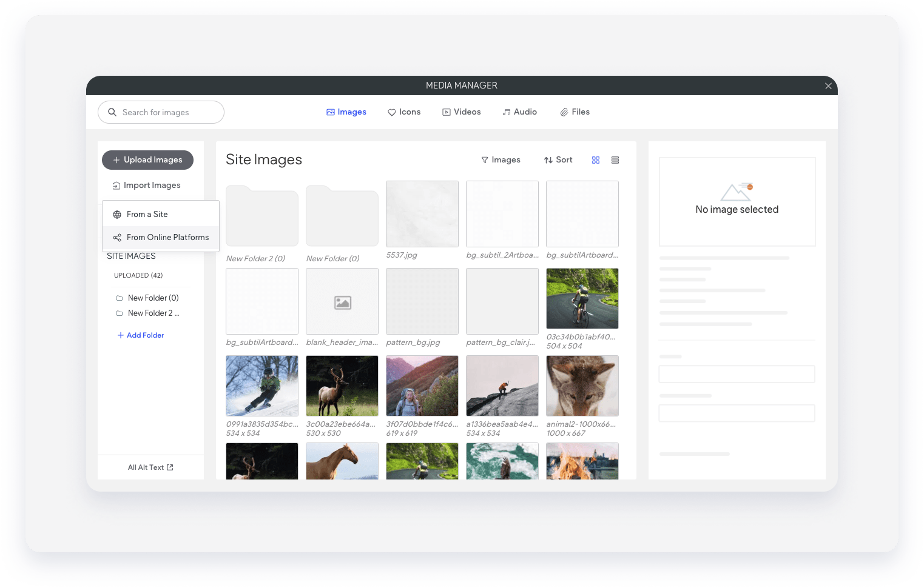924x588 pixels.
Task: Open the Images filter dropdown
Action: tap(501, 160)
